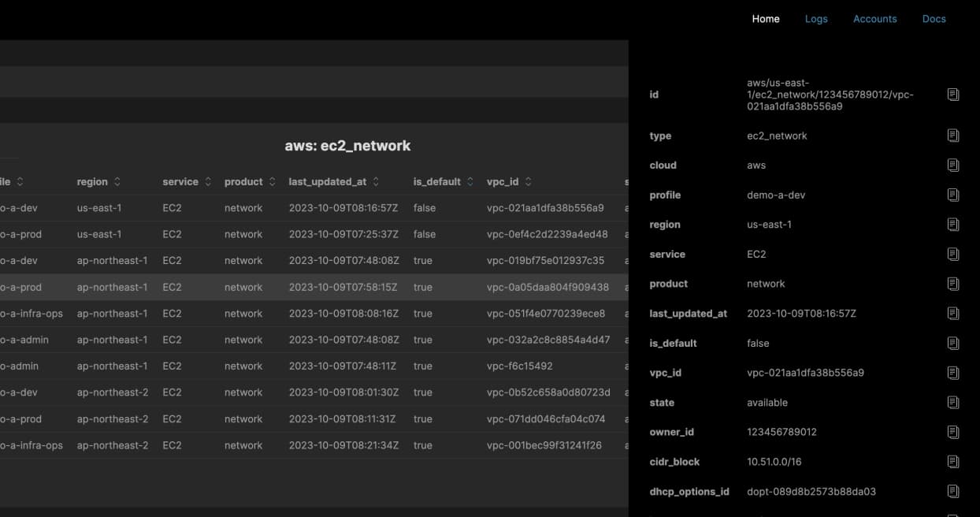The image size is (980, 517).
Task: Click timestamp 2023-10-09T08:21:34Z cell
Action: (343, 445)
